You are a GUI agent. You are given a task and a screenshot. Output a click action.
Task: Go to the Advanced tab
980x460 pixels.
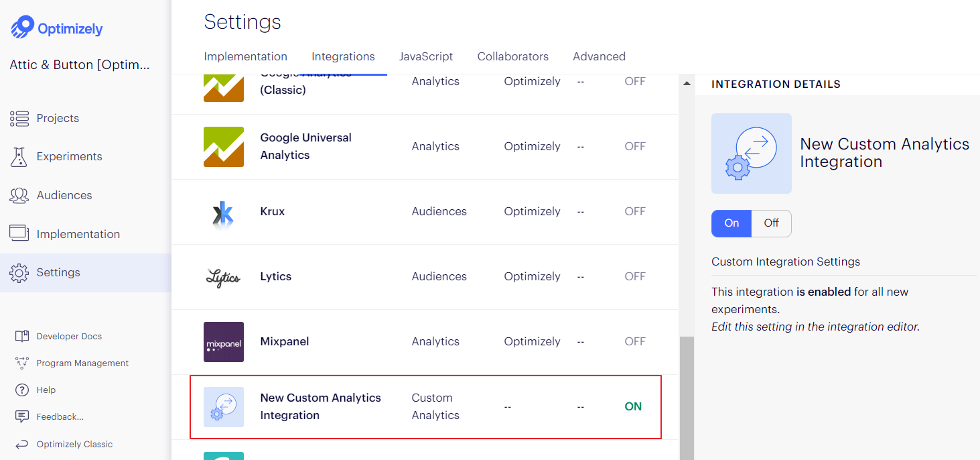599,57
